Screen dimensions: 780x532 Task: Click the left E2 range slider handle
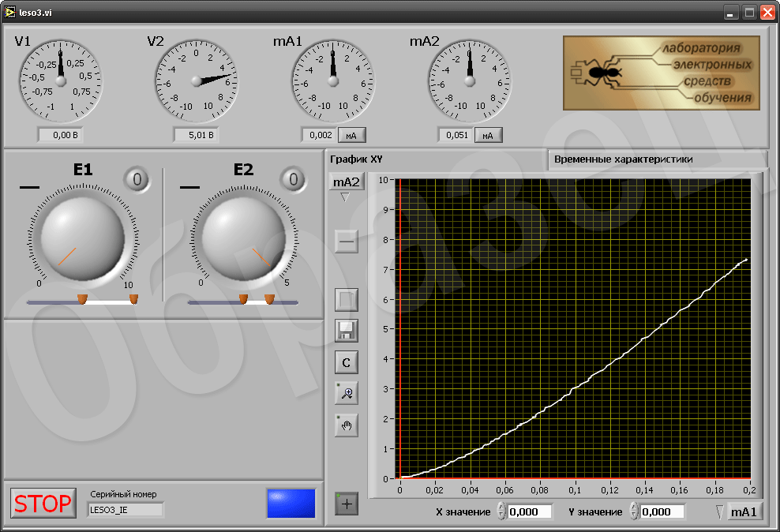point(243,299)
